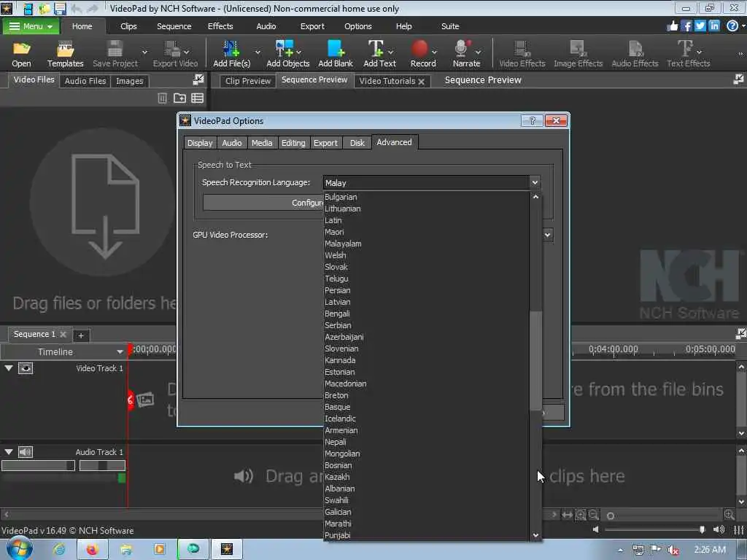Switch to the Disk options tab
The width and height of the screenshot is (747, 560).
[x=357, y=143]
